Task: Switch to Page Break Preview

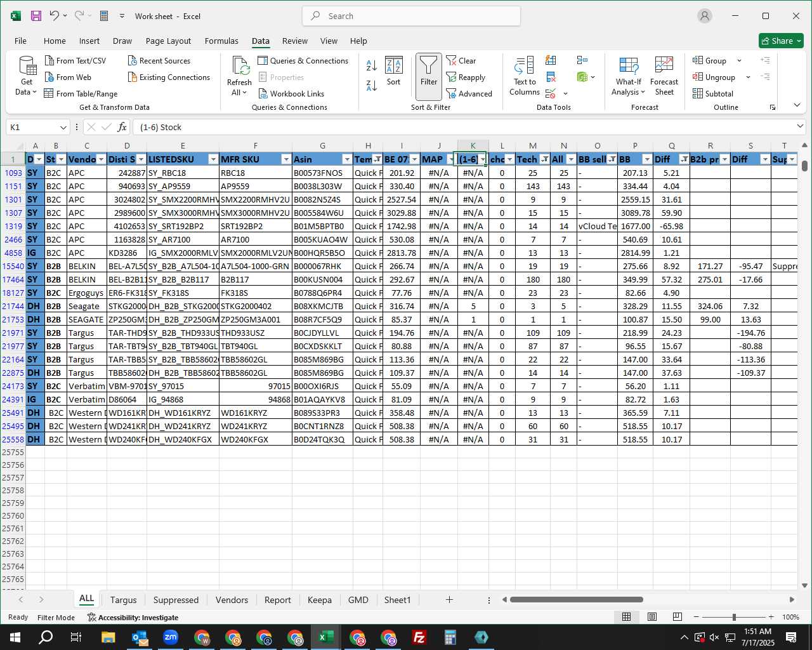Action: [677, 617]
